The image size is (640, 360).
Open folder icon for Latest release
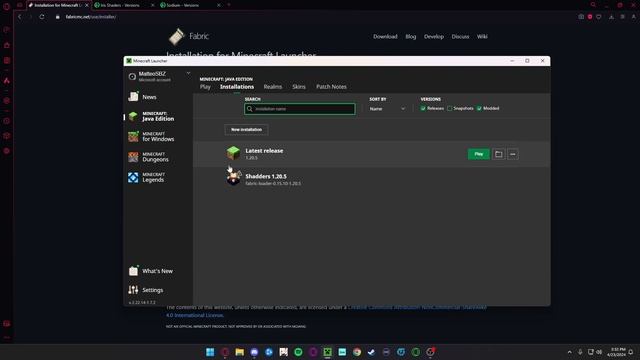[498, 154]
